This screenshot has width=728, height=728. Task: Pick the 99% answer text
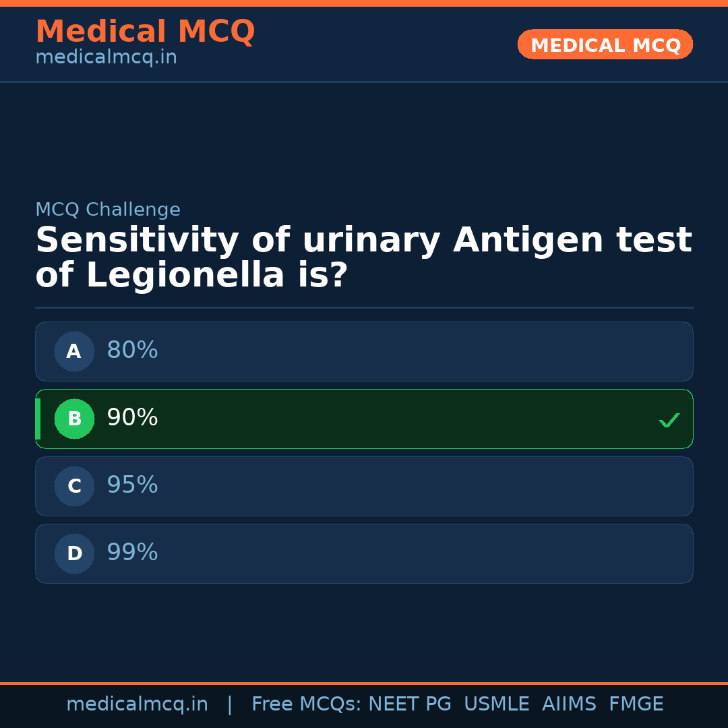[132, 553]
